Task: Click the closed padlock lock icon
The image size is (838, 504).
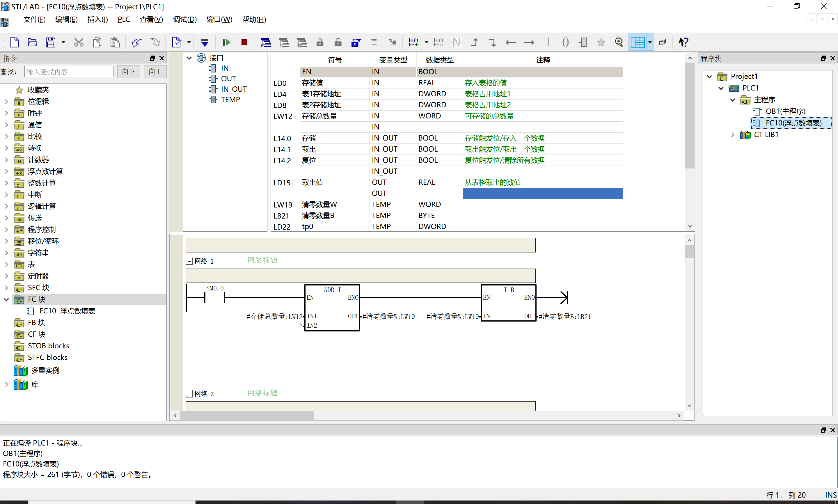Action: 319,42
